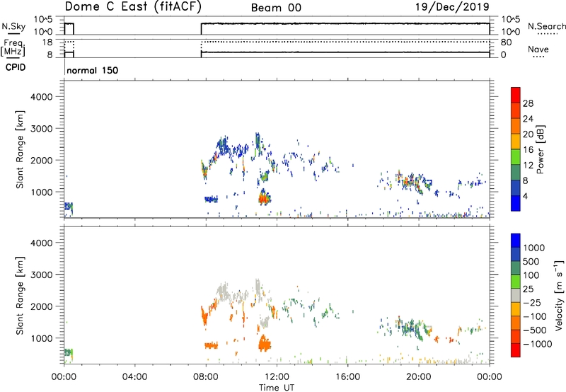The width and height of the screenshot is (566, 392).
Task: Click the "4000" tick of power panel
Action: [x=42, y=97]
